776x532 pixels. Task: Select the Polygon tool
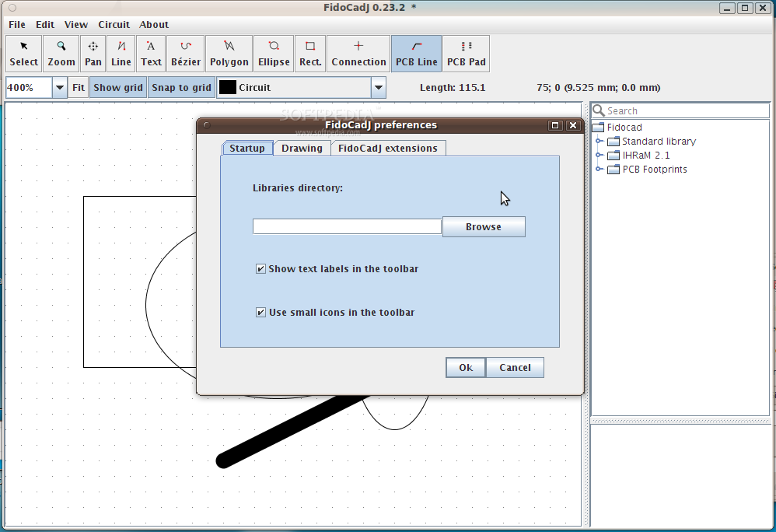point(229,54)
